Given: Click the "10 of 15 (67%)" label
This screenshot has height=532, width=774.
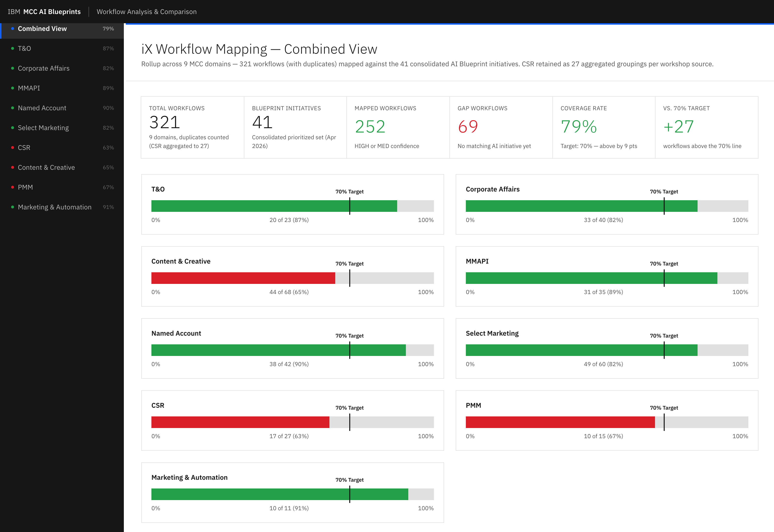Looking at the screenshot, I should pos(603,436).
